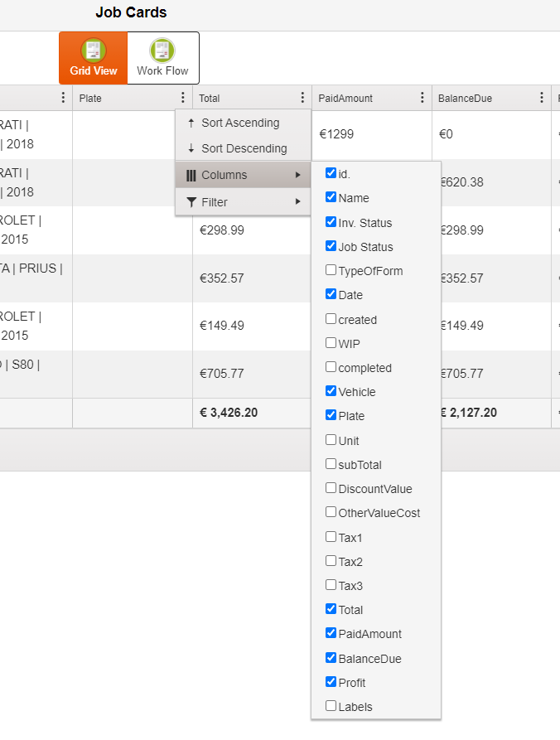The width and height of the screenshot is (560, 740).
Task: Enable the DiscountValue column checkbox
Action: click(x=331, y=488)
